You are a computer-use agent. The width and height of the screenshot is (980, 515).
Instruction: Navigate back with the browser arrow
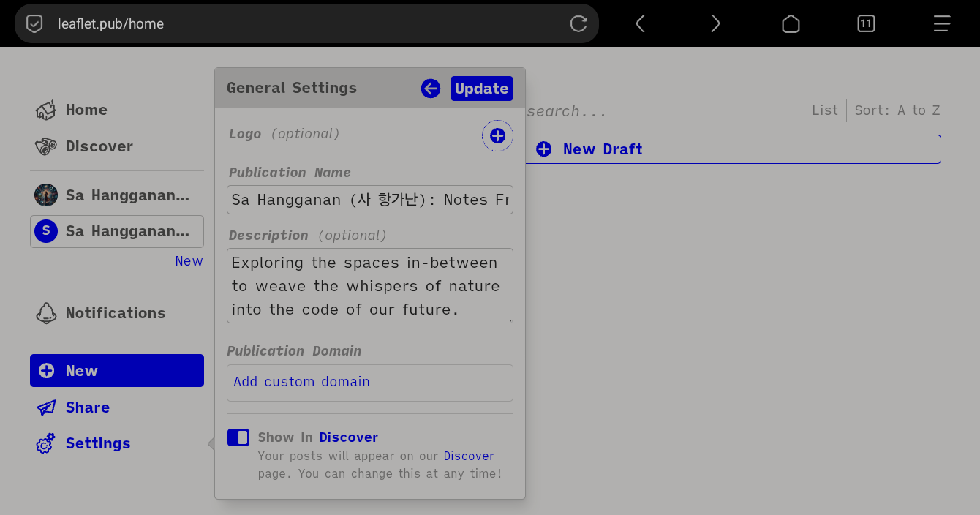(641, 23)
